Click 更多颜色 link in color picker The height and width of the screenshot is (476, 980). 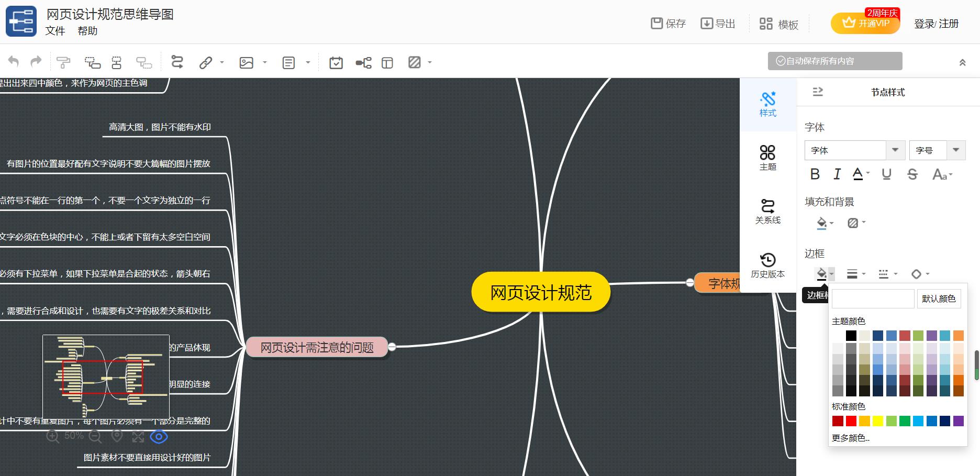pyautogui.click(x=850, y=438)
